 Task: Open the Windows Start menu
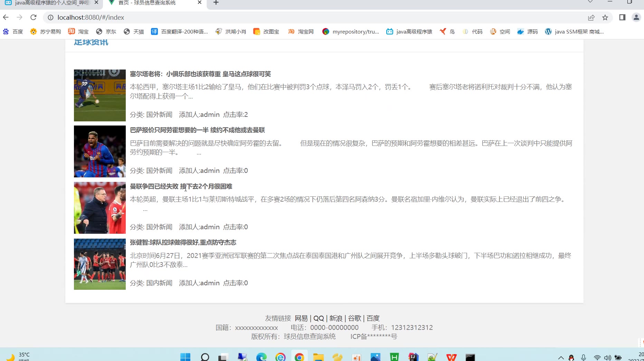tap(186, 357)
